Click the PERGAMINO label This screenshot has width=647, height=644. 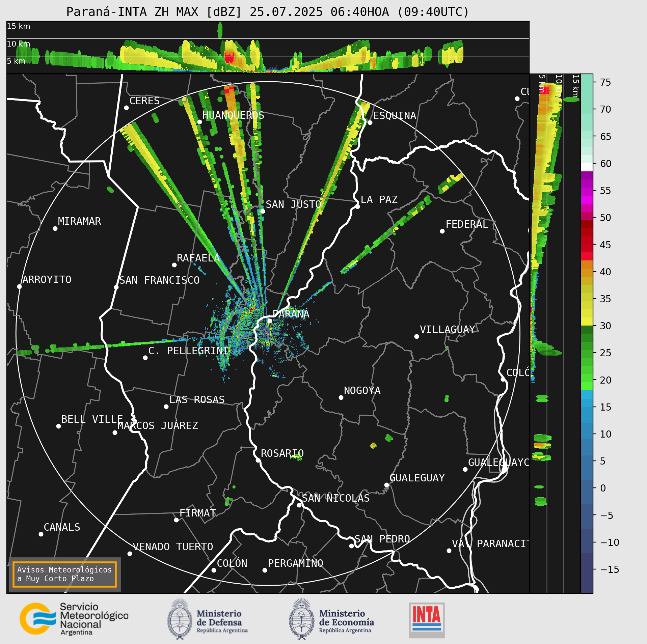pyautogui.click(x=296, y=563)
